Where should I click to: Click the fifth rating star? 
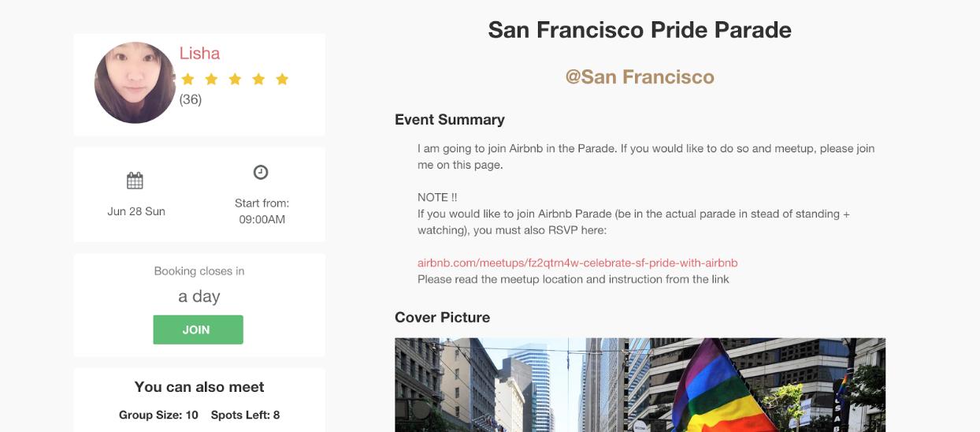click(x=282, y=79)
